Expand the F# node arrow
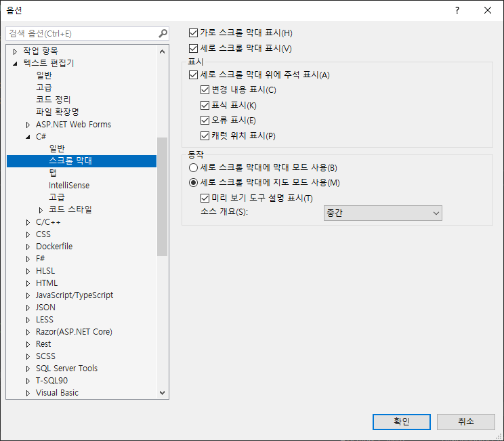The height and width of the screenshot is (441, 504). click(28, 259)
